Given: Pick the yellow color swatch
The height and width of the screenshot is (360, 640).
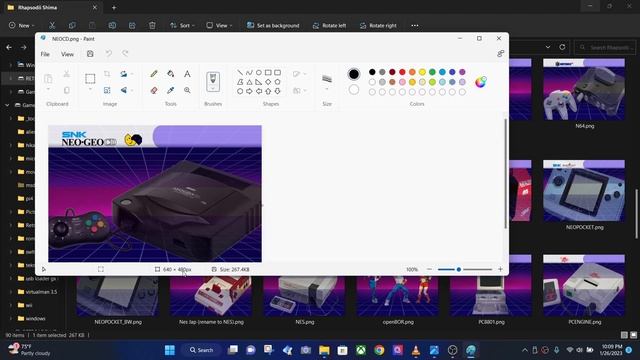Looking at the screenshot, I should 422,72.
